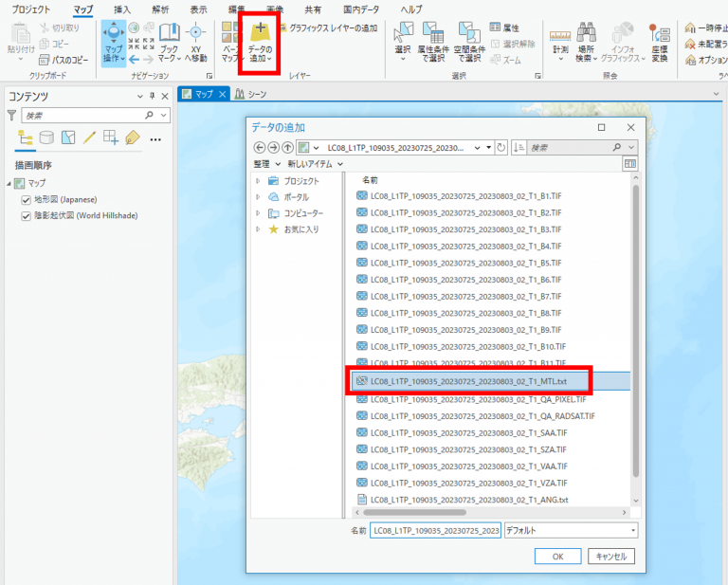
Task: Click キャンセル in Add Data dialog
Action: [x=611, y=557]
